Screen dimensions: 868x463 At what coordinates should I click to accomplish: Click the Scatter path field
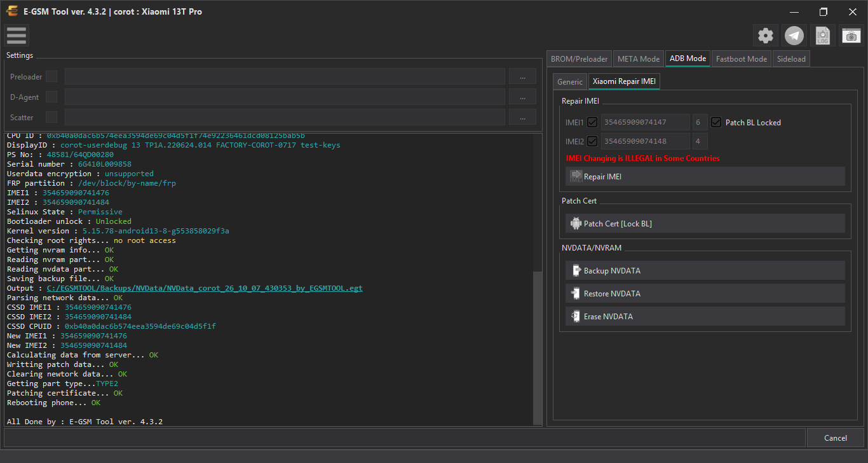click(285, 118)
